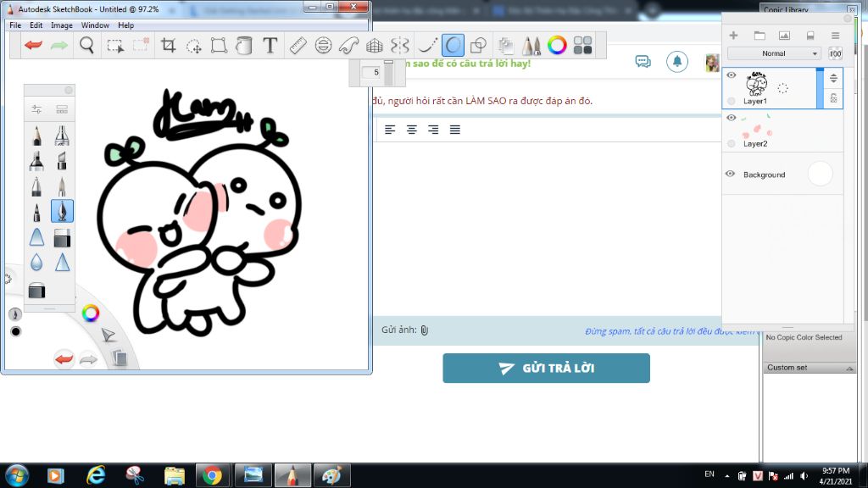Open the Perspective Guides tool
This screenshot has height=488, width=868.
(375, 46)
